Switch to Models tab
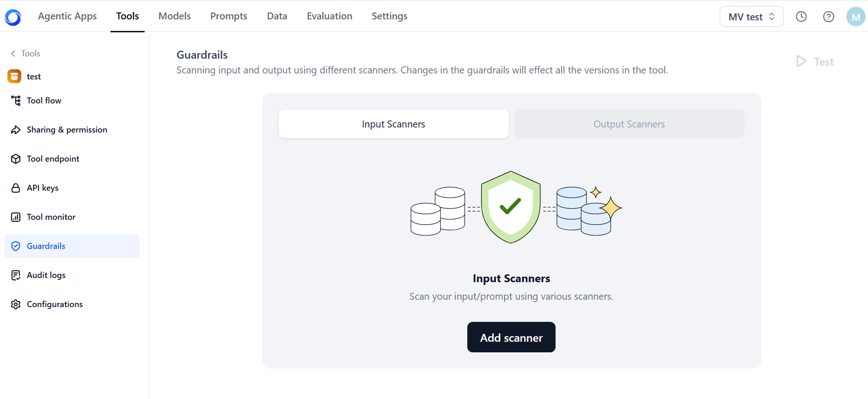This screenshot has width=868, height=399. pyautogui.click(x=175, y=16)
